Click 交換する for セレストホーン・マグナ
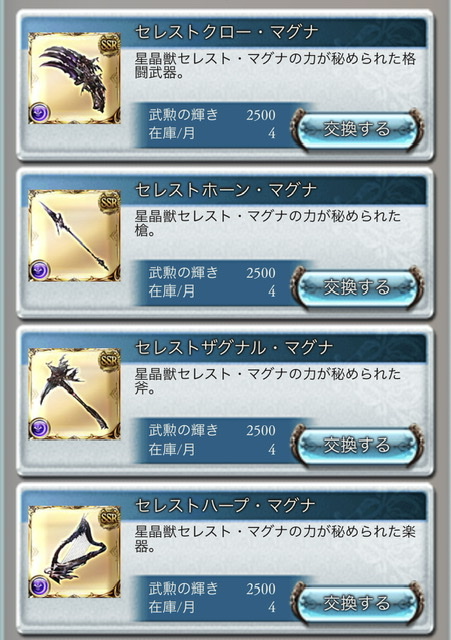 click(x=357, y=287)
